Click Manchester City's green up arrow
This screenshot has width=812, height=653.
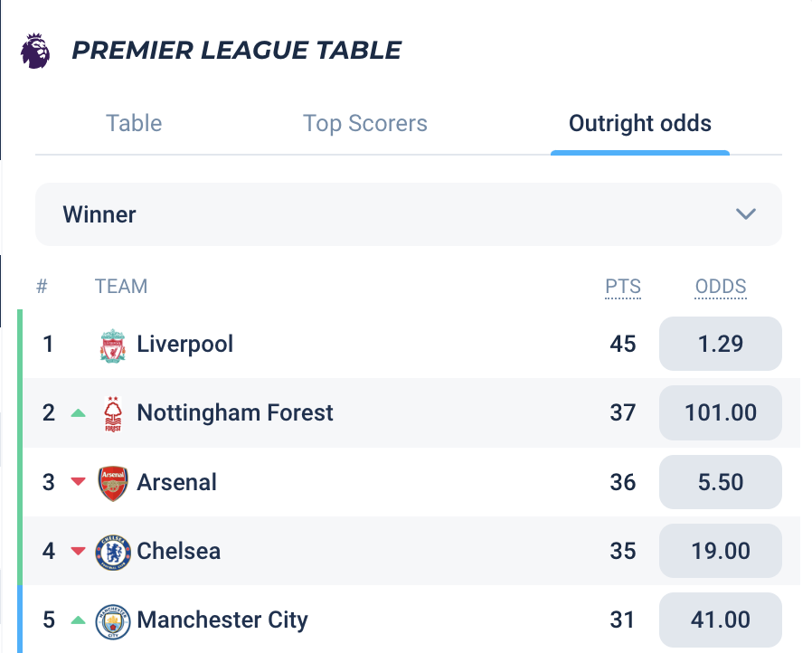[x=78, y=620]
